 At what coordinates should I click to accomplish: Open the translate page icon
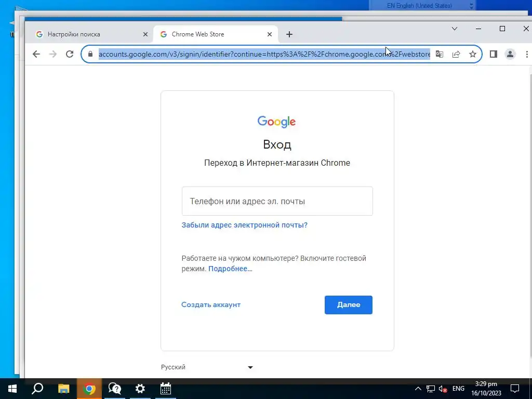coord(440,54)
